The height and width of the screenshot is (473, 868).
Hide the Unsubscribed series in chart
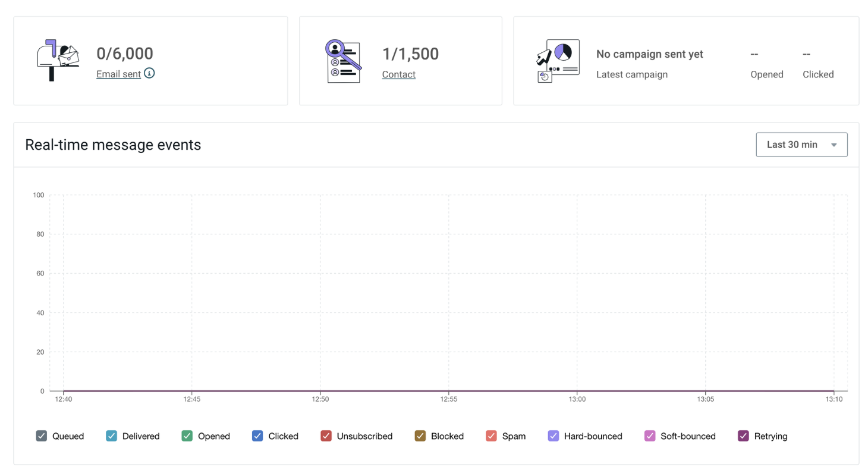pos(326,436)
